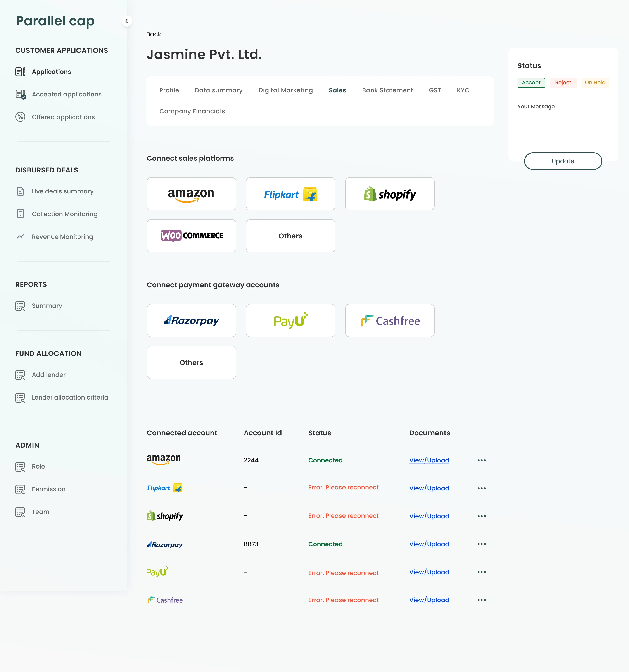Click Razorpay account id 8873
Viewport: 629px width, 672px height.
(x=251, y=544)
